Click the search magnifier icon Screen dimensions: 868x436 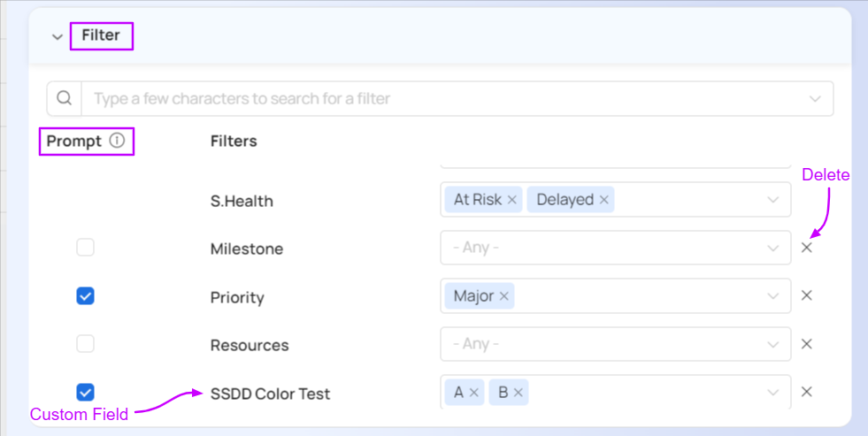(64, 98)
